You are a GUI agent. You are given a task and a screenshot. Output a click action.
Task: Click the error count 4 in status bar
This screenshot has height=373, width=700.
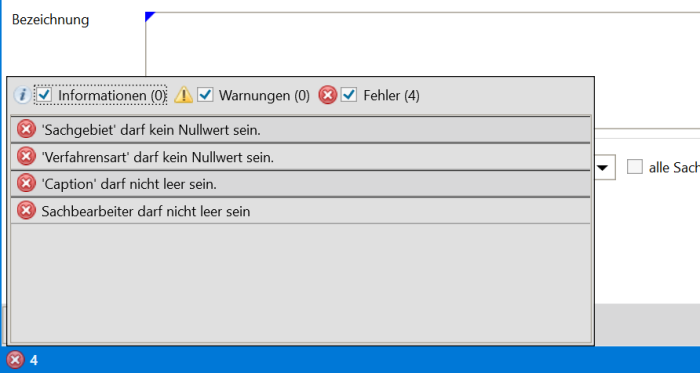tap(34, 360)
